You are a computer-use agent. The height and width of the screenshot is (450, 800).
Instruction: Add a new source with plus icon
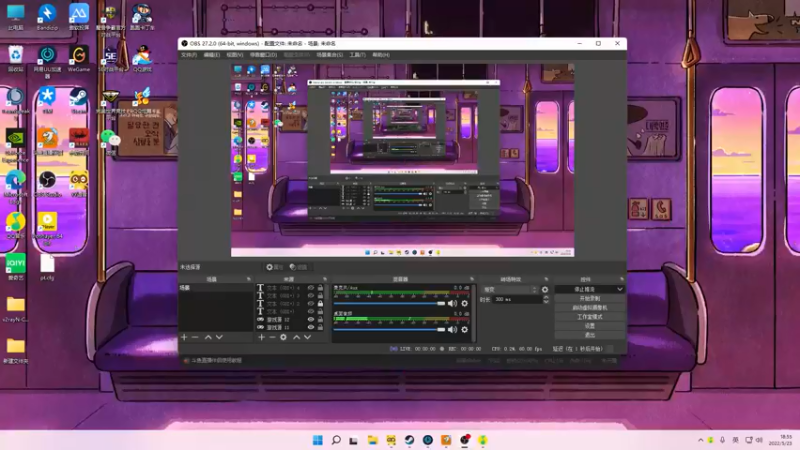pyautogui.click(x=261, y=337)
